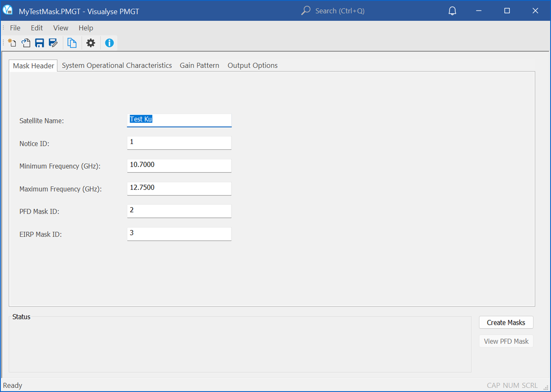Click the NUM indicator in status bar
551x392 pixels.
tap(511, 385)
